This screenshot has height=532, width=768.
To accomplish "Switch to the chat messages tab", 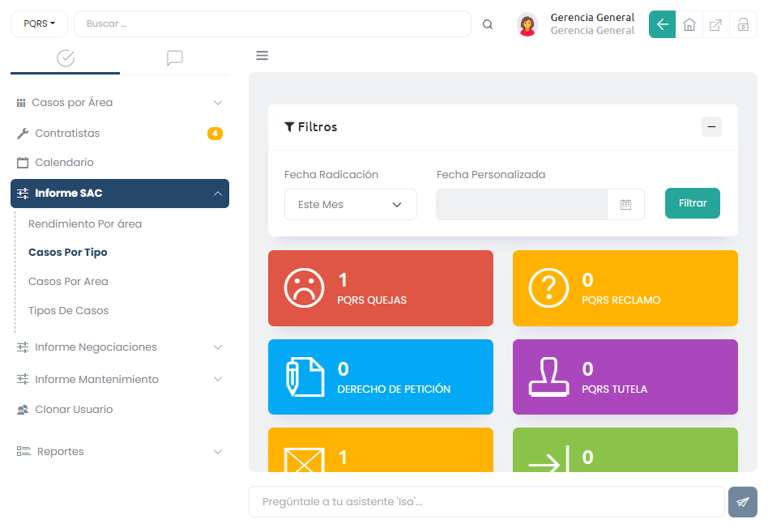I will (x=174, y=58).
